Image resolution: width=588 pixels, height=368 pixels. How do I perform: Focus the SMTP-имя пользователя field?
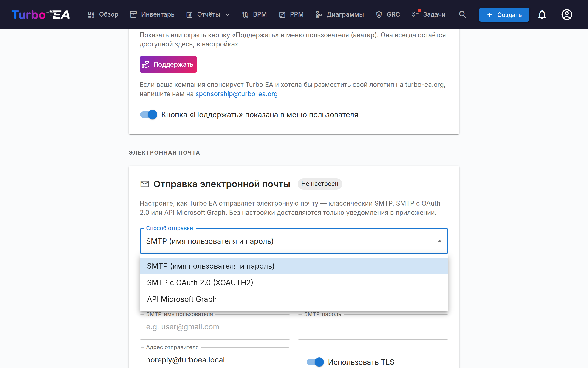[215, 327]
